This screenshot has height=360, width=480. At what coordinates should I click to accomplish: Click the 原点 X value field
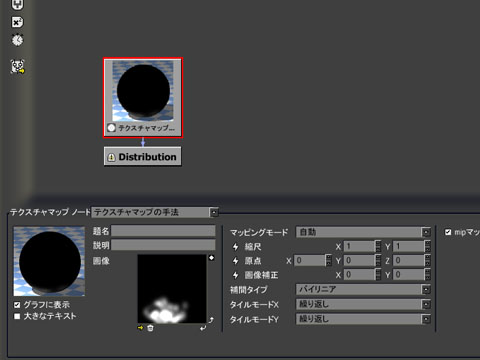click(310, 261)
